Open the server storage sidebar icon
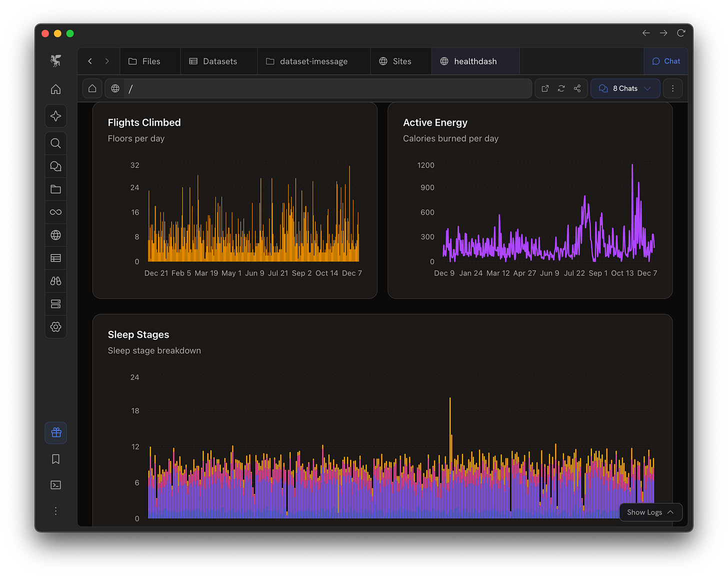 55,304
